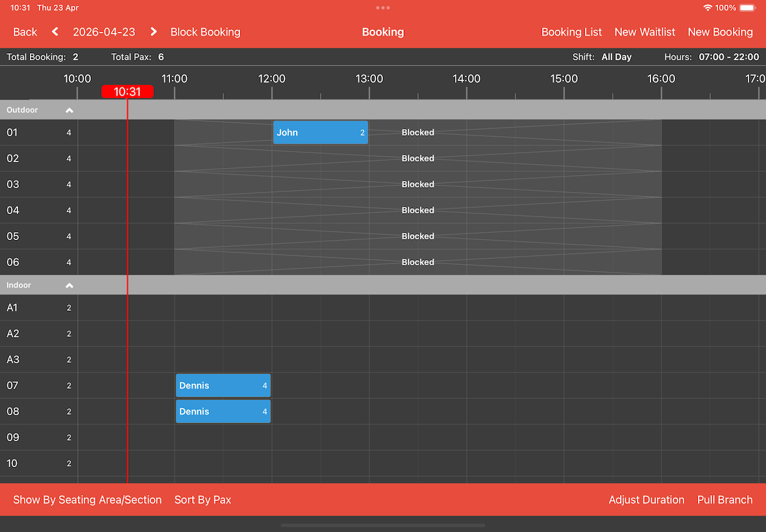This screenshot has height=532, width=766.
Task: Create a New Booking
Action: tap(720, 32)
